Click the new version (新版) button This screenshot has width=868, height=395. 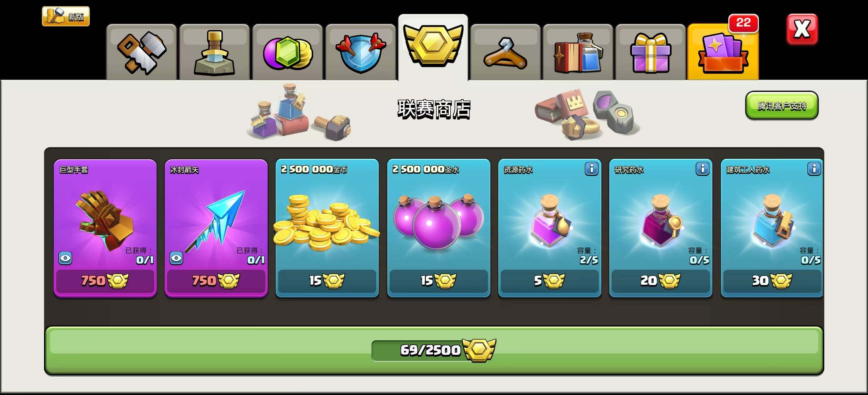click(66, 16)
